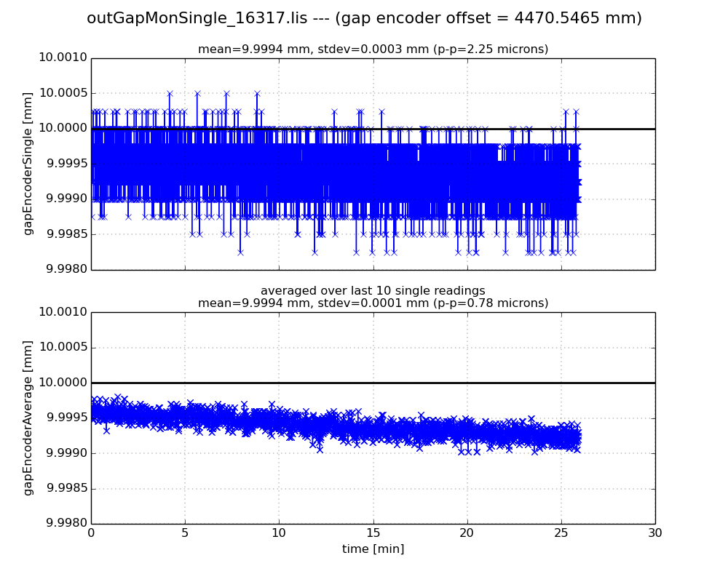728x582 pixels.
Task: Click the 'time [min]' x-axis label
Action: pyautogui.click(x=373, y=549)
